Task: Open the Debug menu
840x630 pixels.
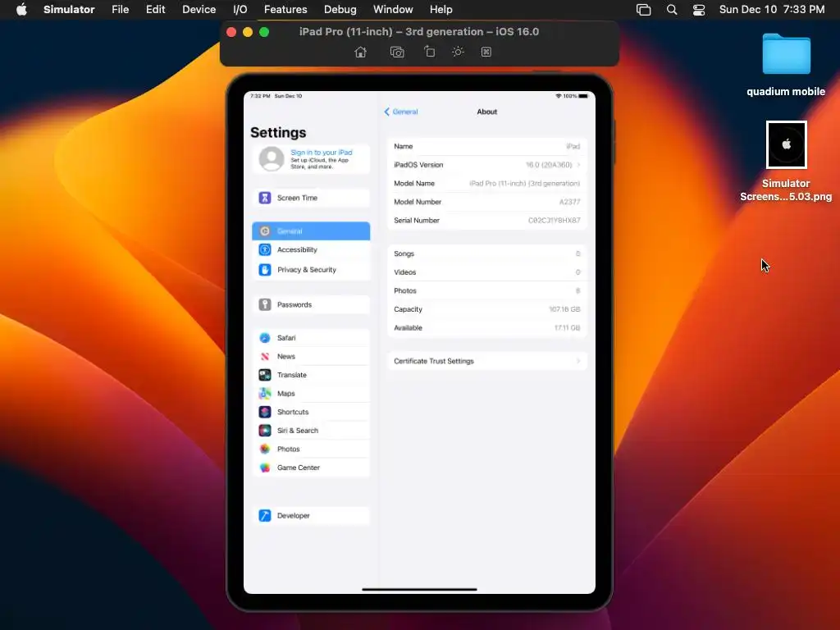Action: point(340,9)
